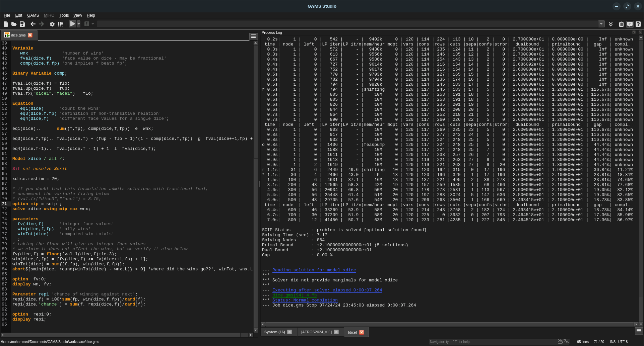Click the workspace file path in status bar
Viewport: 644px width, 346px height.
[x=50, y=342]
